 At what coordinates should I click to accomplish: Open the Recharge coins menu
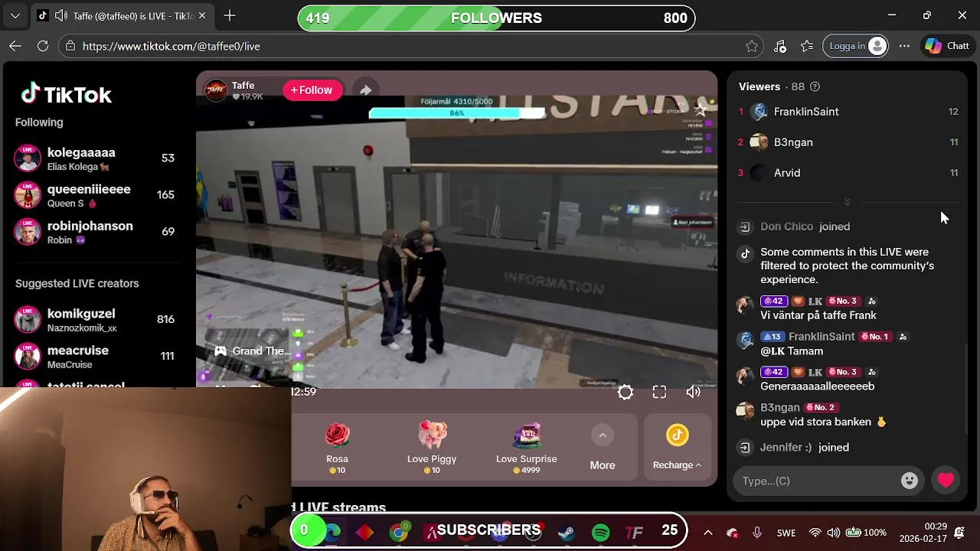coord(677,448)
